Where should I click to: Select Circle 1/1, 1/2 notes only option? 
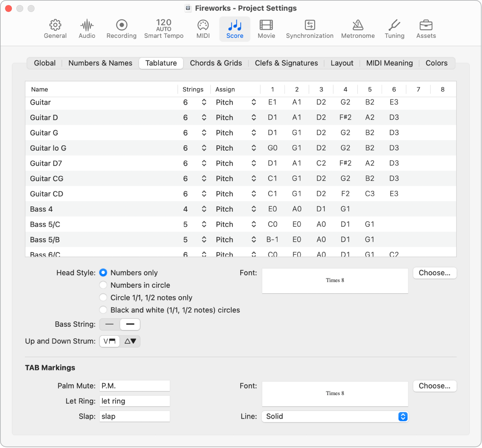[103, 297]
